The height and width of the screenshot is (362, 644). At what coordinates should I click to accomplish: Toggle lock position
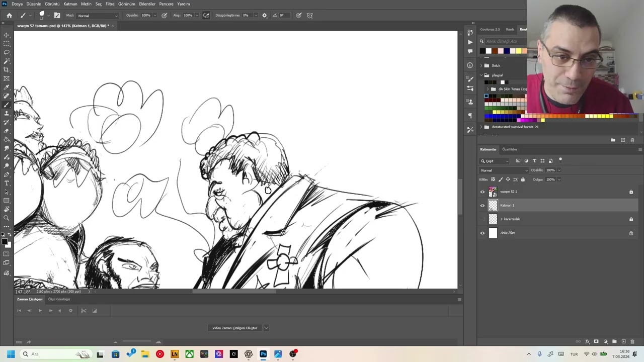(508, 179)
